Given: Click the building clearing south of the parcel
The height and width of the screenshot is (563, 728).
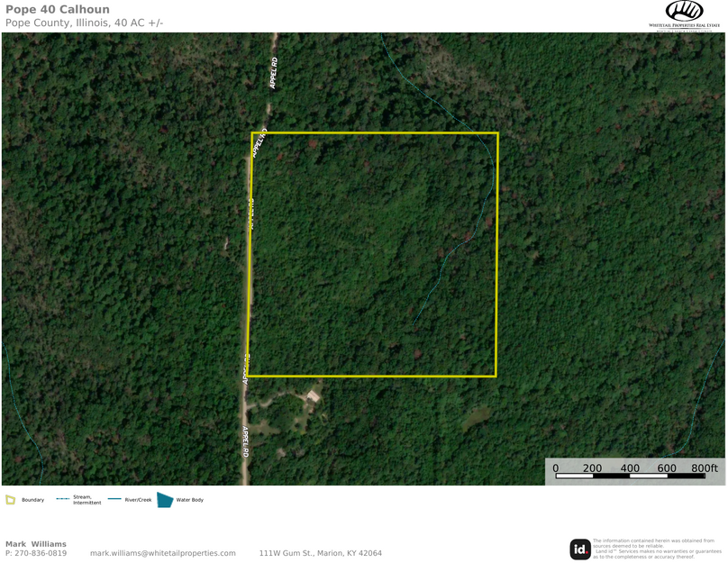Looking at the screenshot, I should tap(313, 395).
